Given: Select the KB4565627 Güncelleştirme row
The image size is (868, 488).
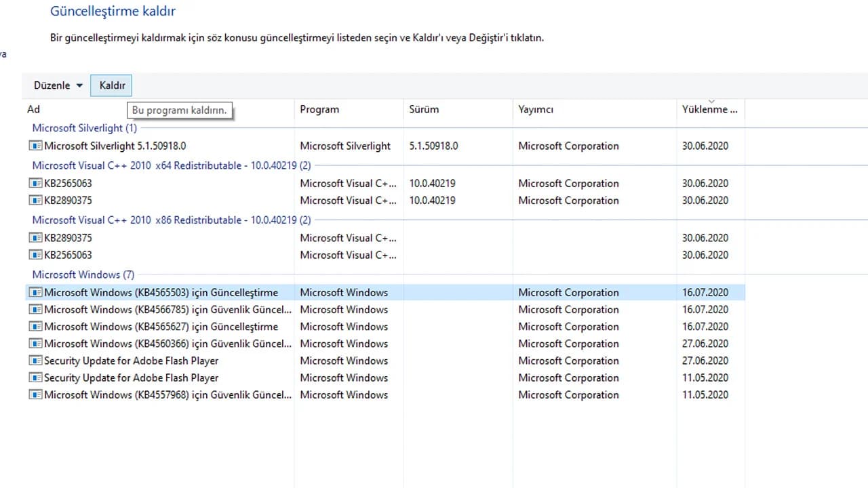Looking at the screenshot, I should pos(161,327).
